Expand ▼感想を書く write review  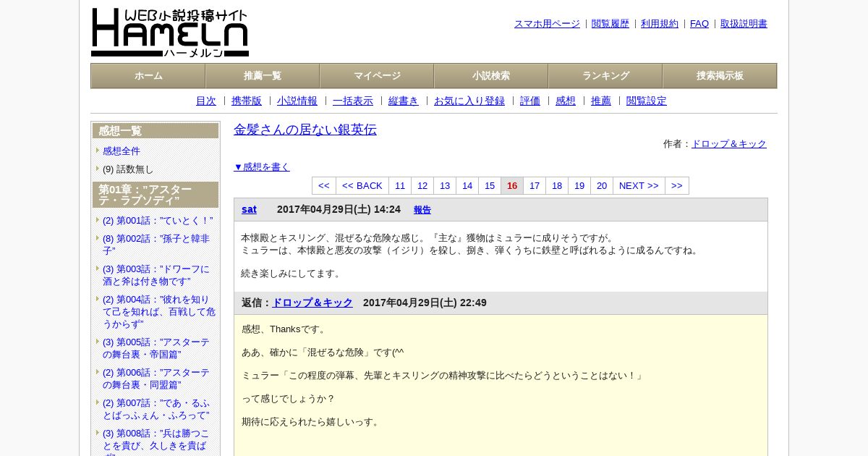(x=262, y=167)
